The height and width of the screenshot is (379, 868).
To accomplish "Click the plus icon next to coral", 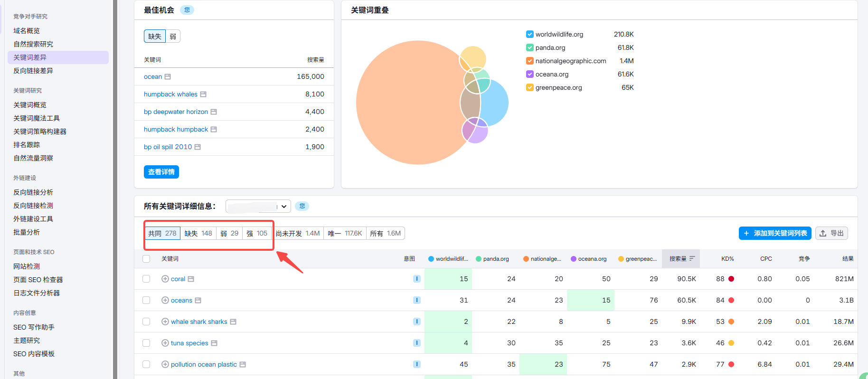I will (165, 279).
